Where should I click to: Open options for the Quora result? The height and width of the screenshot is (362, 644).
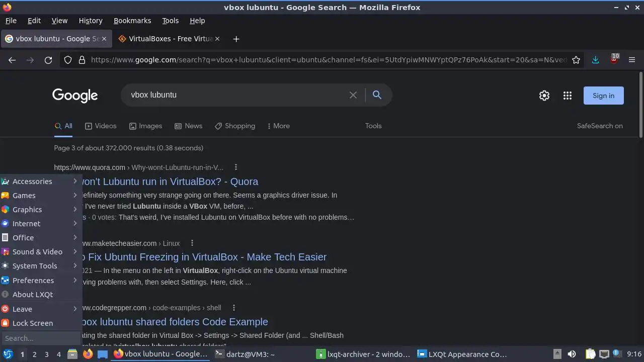tap(235, 167)
